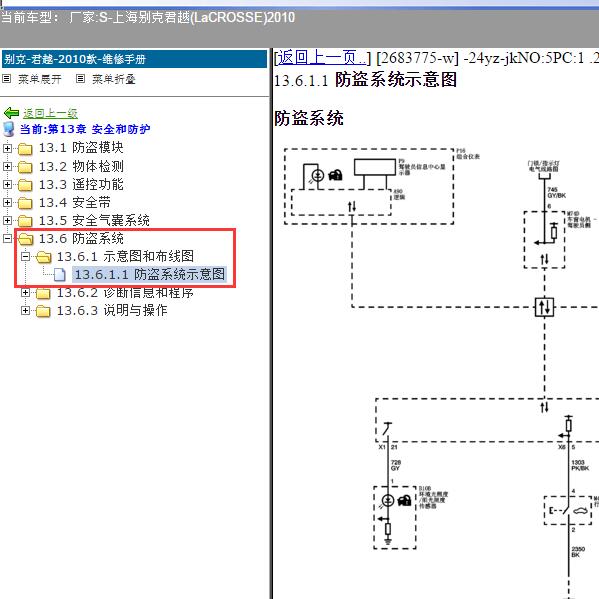
Task: Select tree item 13.2 物体检测
Action: click(x=81, y=166)
